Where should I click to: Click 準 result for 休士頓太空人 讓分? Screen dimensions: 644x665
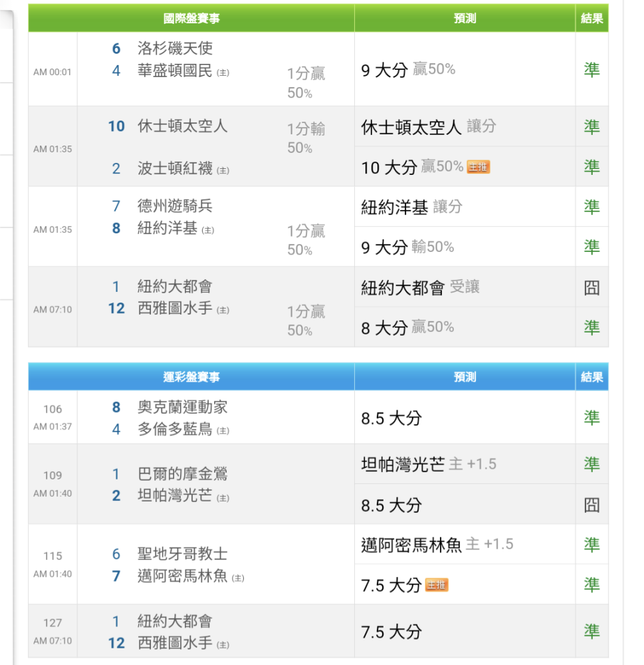pyautogui.click(x=592, y=127)
